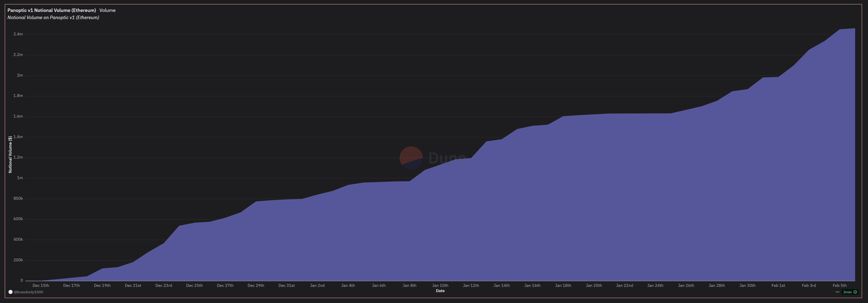Click the Jan 28th axis label

point(716,285)
